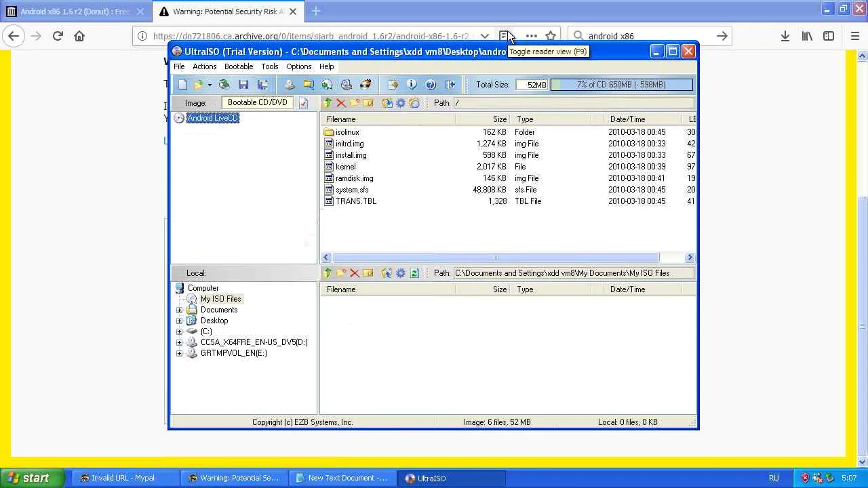Select My ISO Files in local tree
The height and width of the screenshot is (488, 868).
220,299
